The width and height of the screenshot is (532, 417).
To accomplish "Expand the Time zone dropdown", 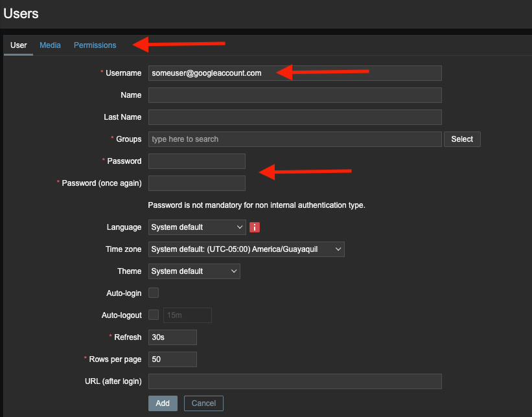I will (x=246, y=249).
